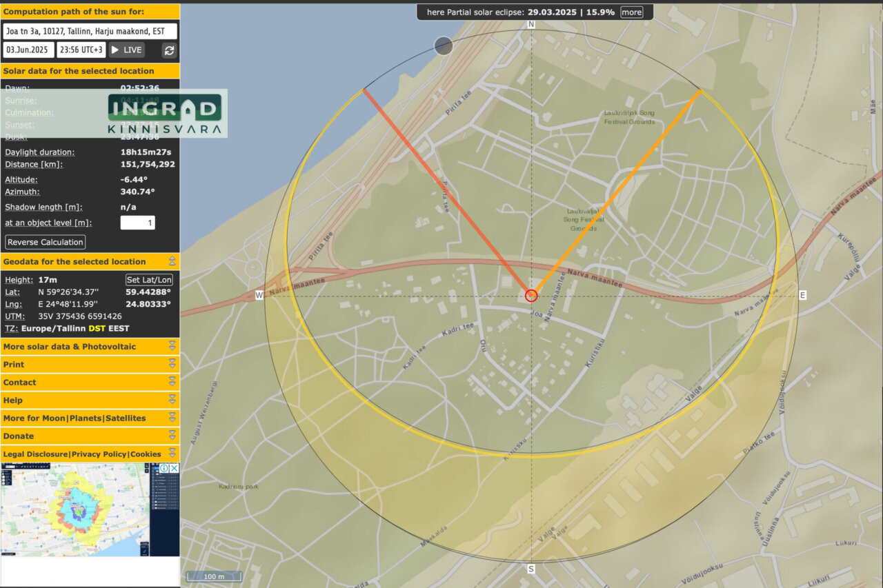The width and height of the screenshot is (883, 588).
Task: Click the Reverse Calculation button
Action: pos(46,242)
